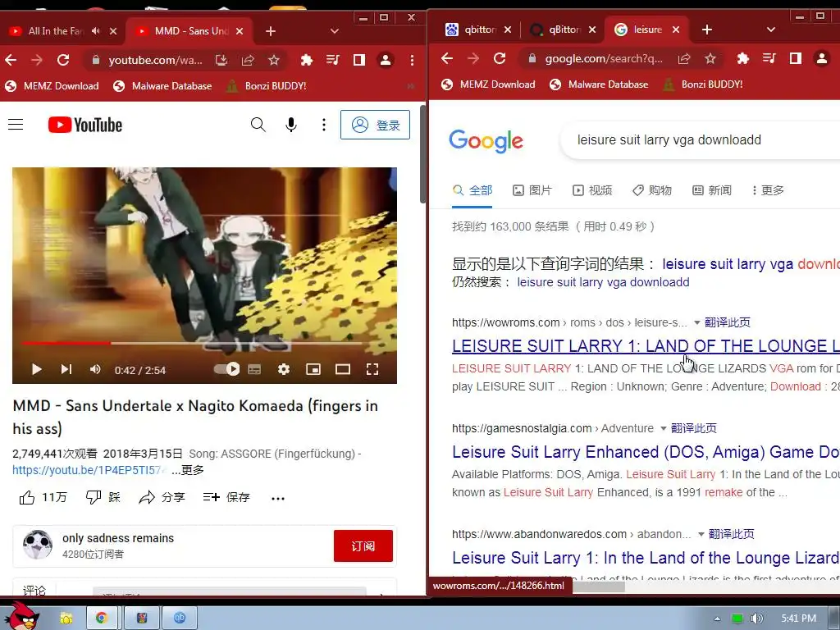Screen dimensions: 840x630
Task: Open the youtu.be link in description
Action: click(x=89, y=470)
